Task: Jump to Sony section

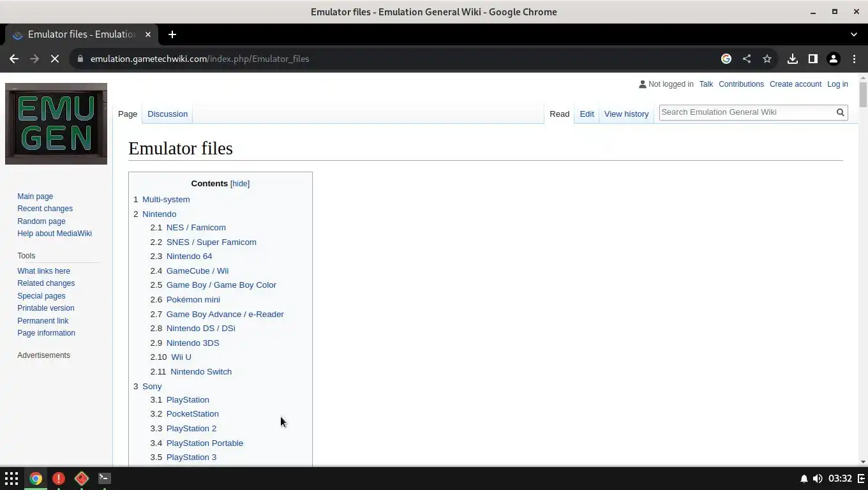Action: 152,387
